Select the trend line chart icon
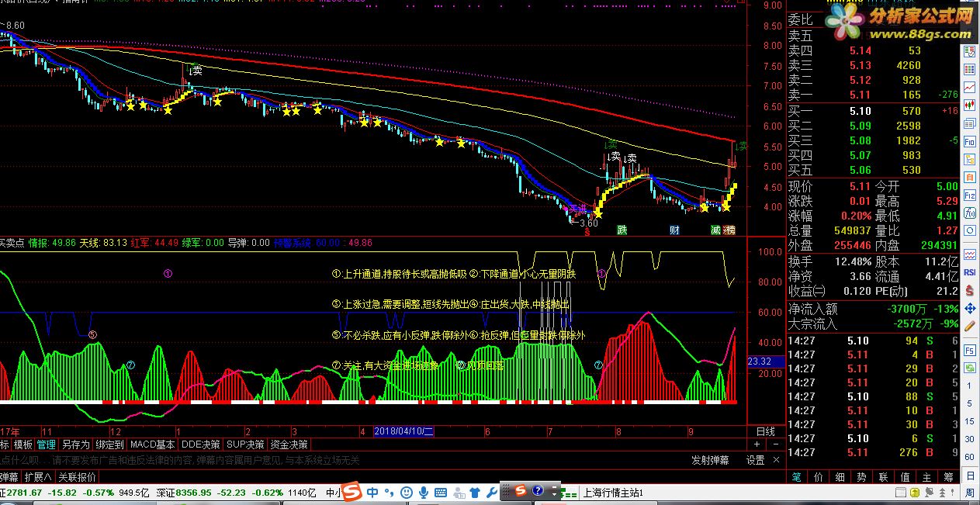This screenshot has width=980, height=505. 968,88
